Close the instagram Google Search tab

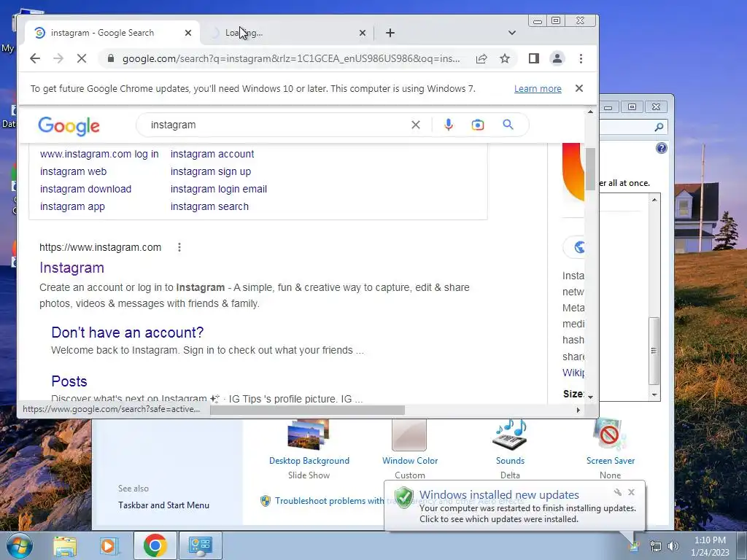(x=188, y=33)
